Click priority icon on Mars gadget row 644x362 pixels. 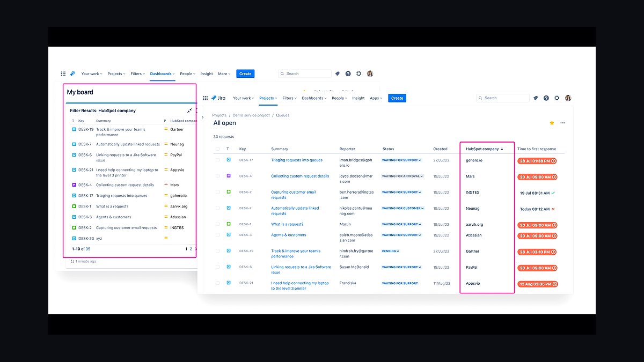[166, 185]
